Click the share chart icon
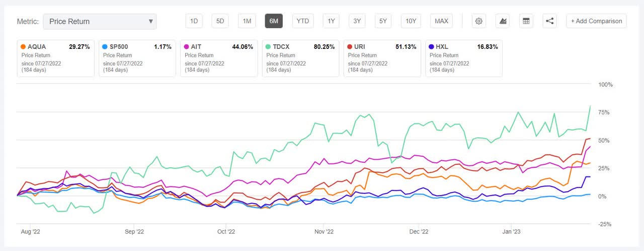Viewport: 644px width, 251px height. pyautogui.click(x=550, y=21)
